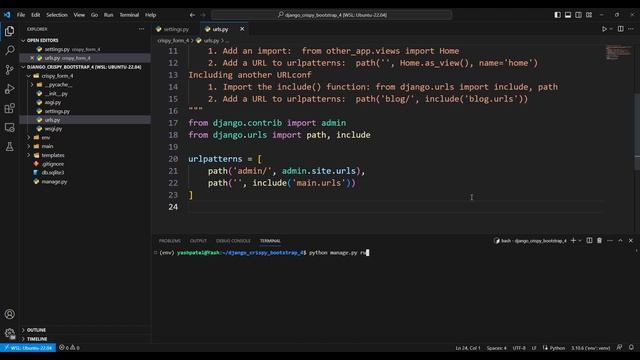Open the Search view in activity bar

9,51
